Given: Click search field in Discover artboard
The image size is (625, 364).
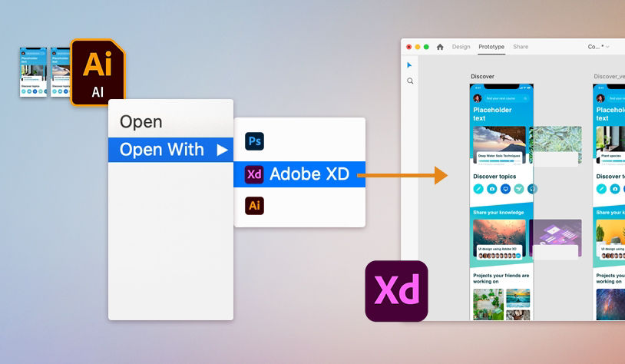Looking at the screenshot, I should click(506, 98).
